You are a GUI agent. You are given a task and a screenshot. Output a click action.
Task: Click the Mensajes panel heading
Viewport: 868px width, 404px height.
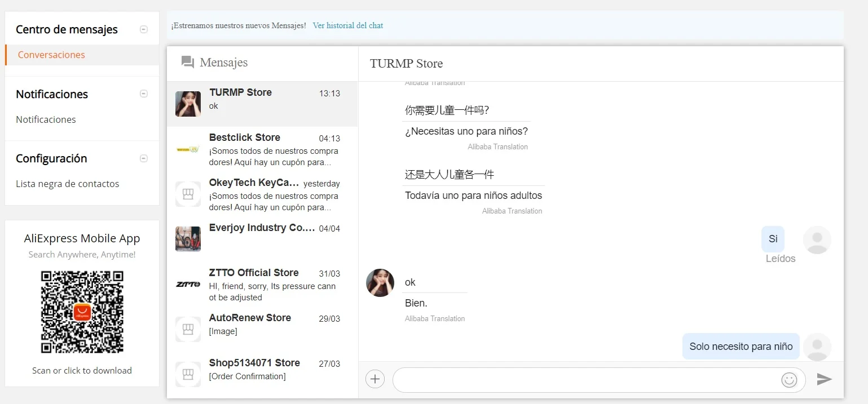point(223,63)
